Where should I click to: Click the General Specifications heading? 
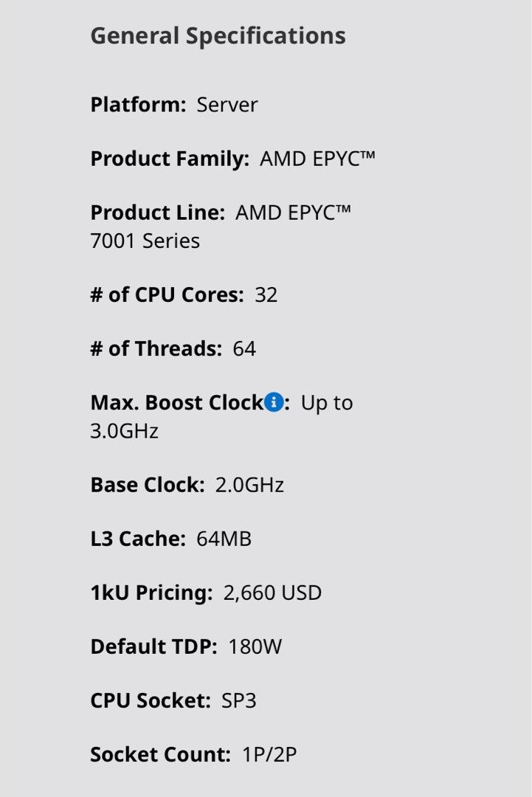(218, 35)
